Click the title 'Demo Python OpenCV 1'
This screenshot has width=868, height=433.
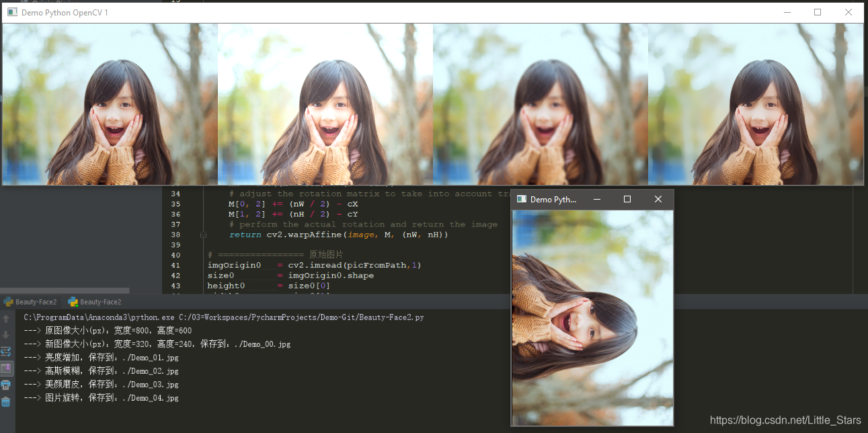click(65, 13)
